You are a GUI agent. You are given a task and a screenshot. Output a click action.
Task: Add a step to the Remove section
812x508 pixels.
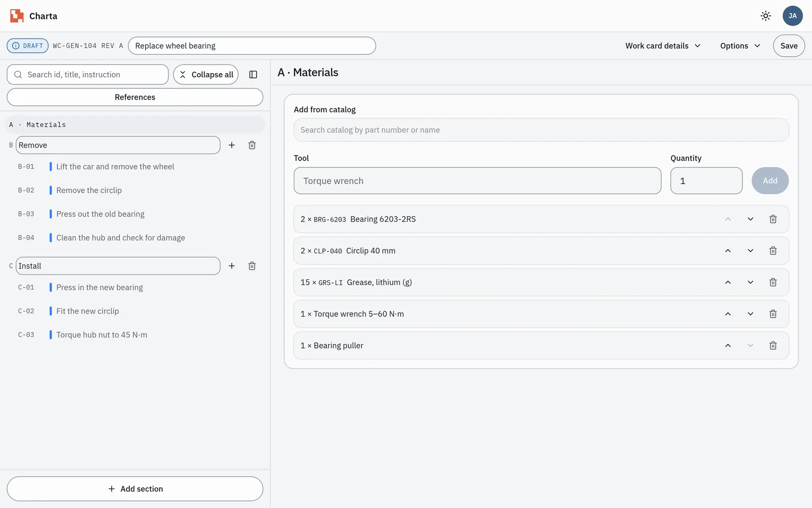pyautogui.click(x=232, y=145)
